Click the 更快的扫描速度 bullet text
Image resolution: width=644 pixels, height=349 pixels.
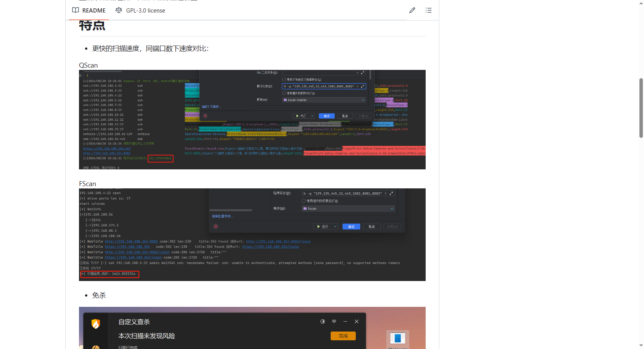pos(150,49)
